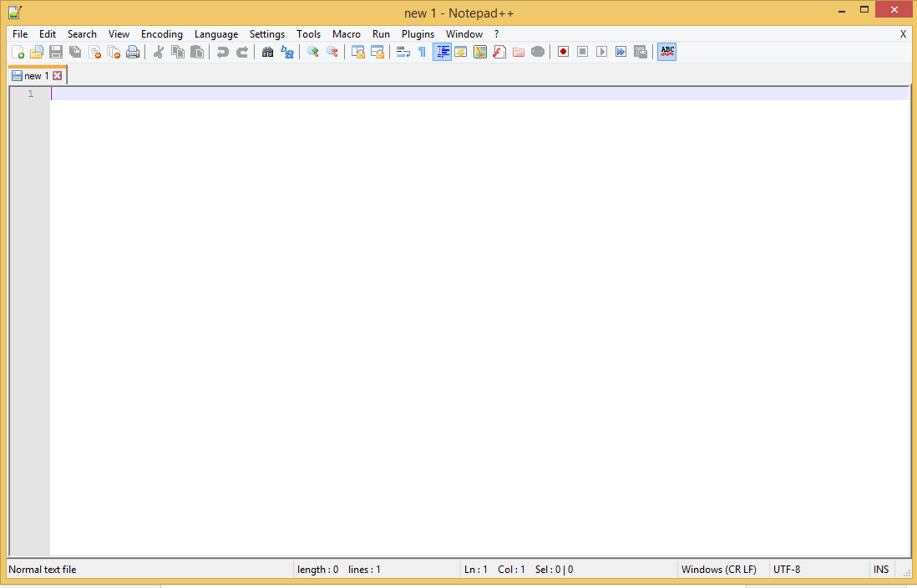This screenshot has width=917, height=588.
Task: Open the Encoding menu
Action: [161, 34]
